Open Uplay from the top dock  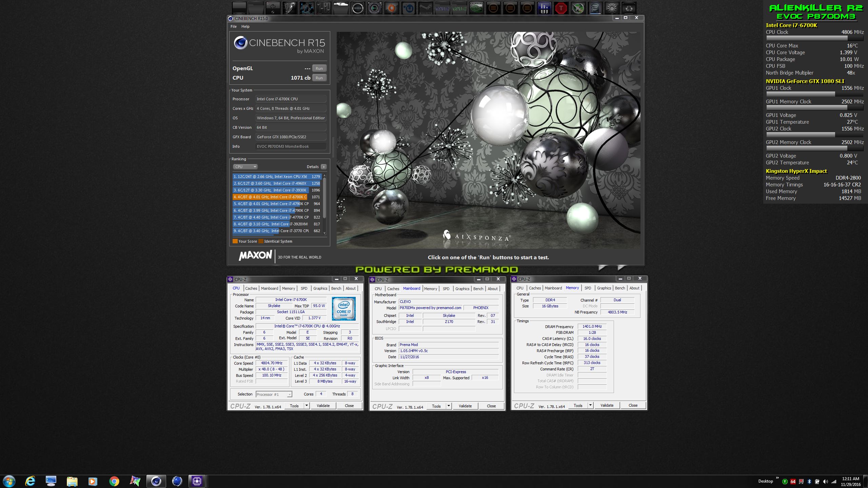(x=409, y=8)
